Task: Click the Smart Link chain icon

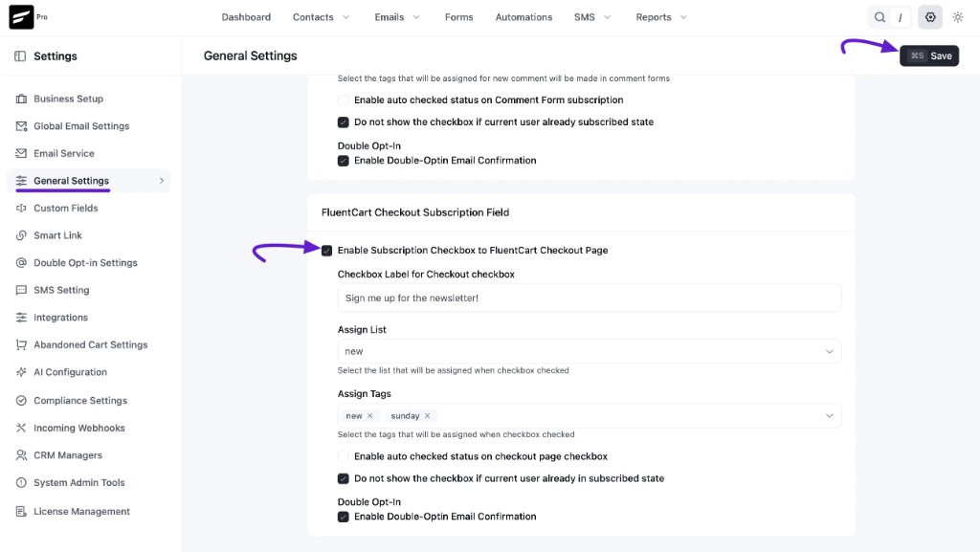Action: pyautogui.click(x=21, y=235)
